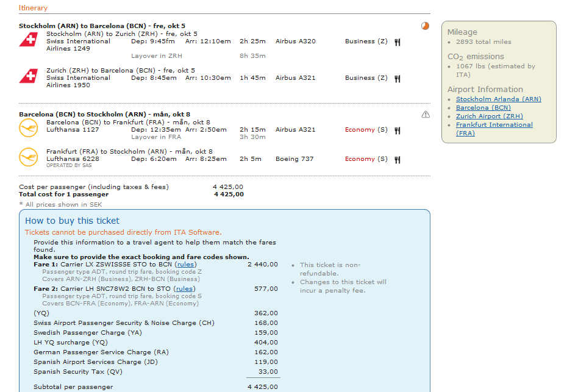Click 'Swiss Airport Passenger Security & Noise Charge' row
Image resolution: width=581 pixels, height=392 pixels.
(155, 323)
